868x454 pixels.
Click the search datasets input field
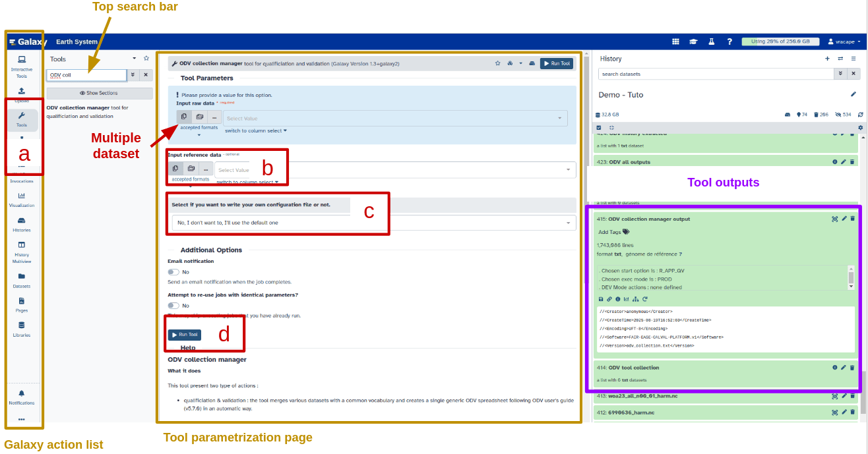714,74
